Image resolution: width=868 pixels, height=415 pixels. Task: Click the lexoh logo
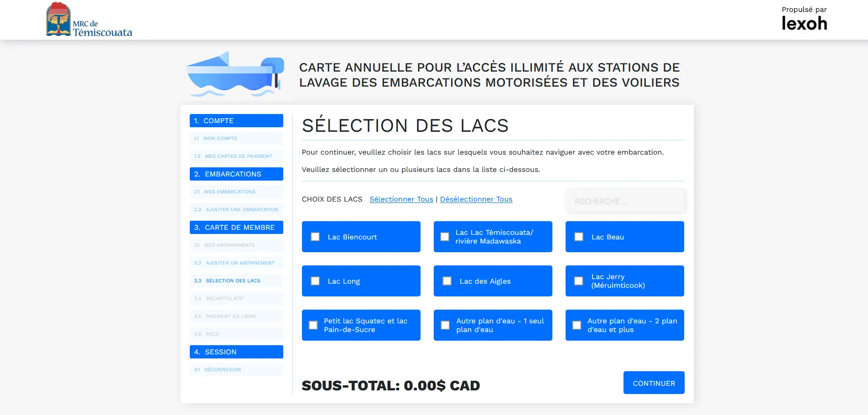pos(804,23)
